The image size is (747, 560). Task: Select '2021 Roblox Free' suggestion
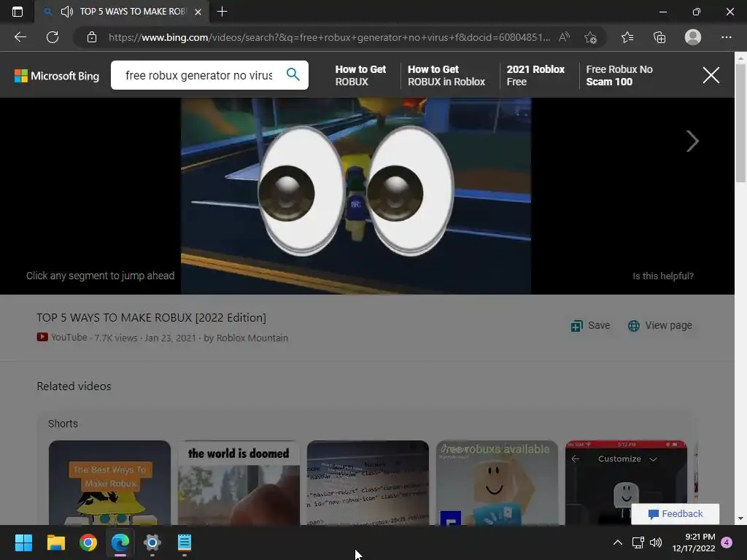tap(535, 75)
